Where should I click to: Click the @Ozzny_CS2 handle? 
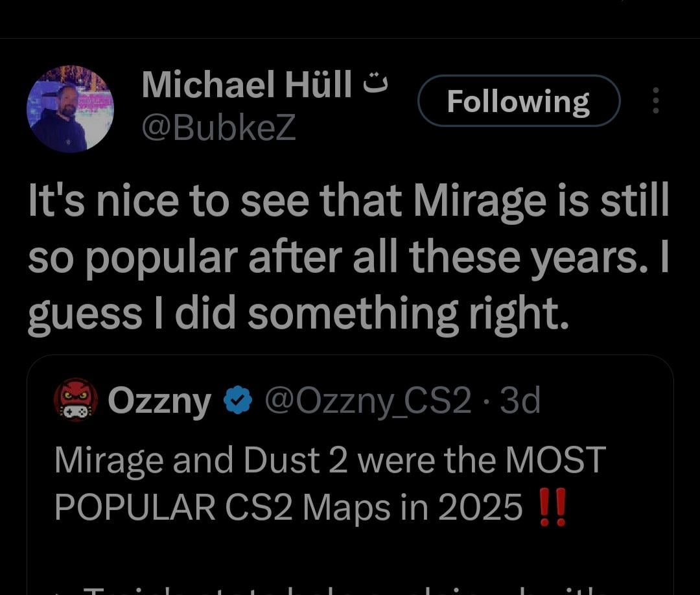click(x=367, y=402)
